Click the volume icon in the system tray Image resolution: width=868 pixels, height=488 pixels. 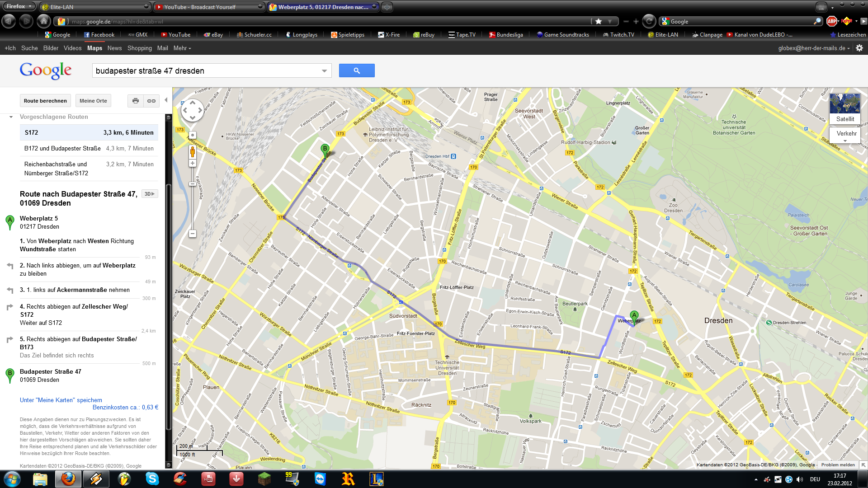tap(800, 479)
